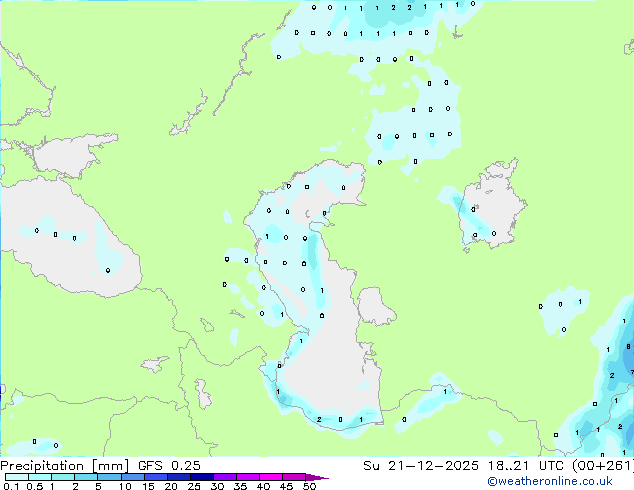Click the 40–45 mm magenta legend segment

click(271, 477)
